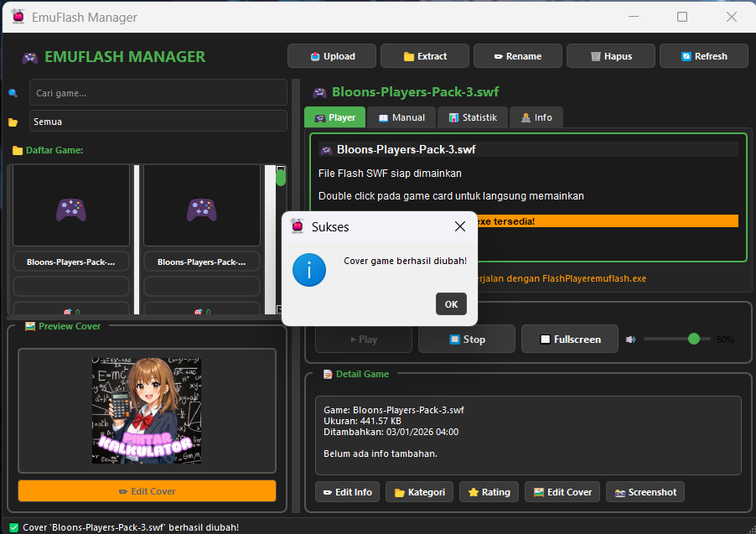Screen dimensions: 756x534
Task: Click the Cari game search field
Action: click(158, 92)
